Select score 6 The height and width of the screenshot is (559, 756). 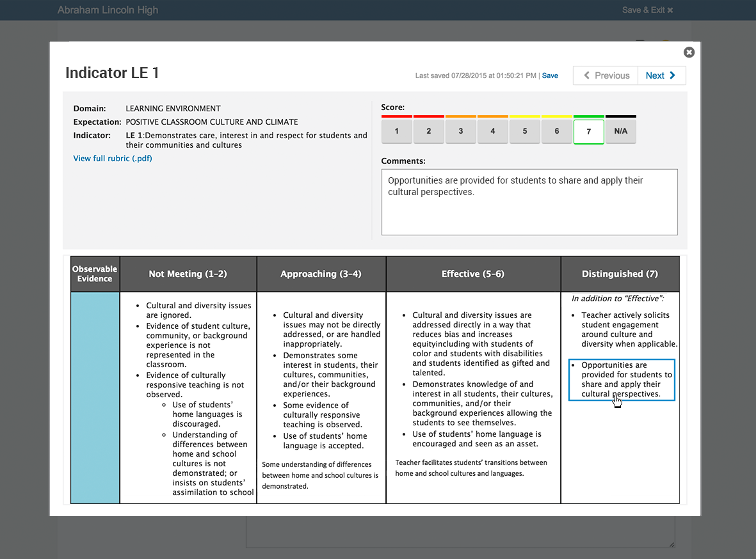[x=556, y=131]
